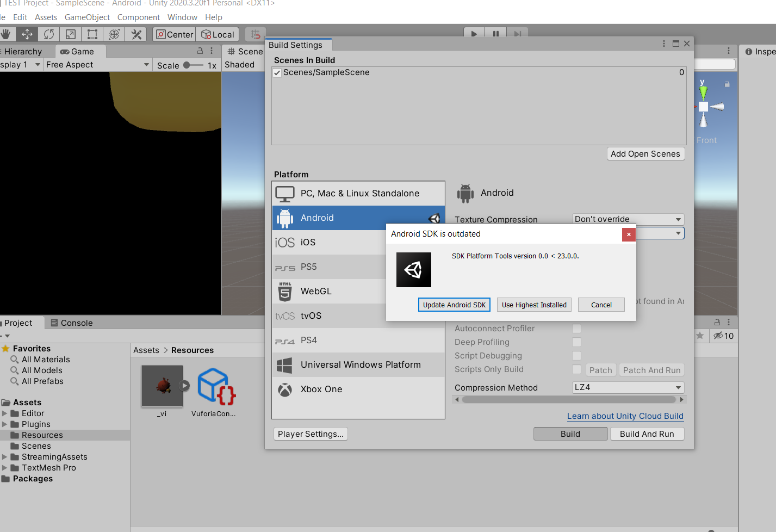Enable Script Debugging checkbox
776x532 pixels.
coord(577,356)
